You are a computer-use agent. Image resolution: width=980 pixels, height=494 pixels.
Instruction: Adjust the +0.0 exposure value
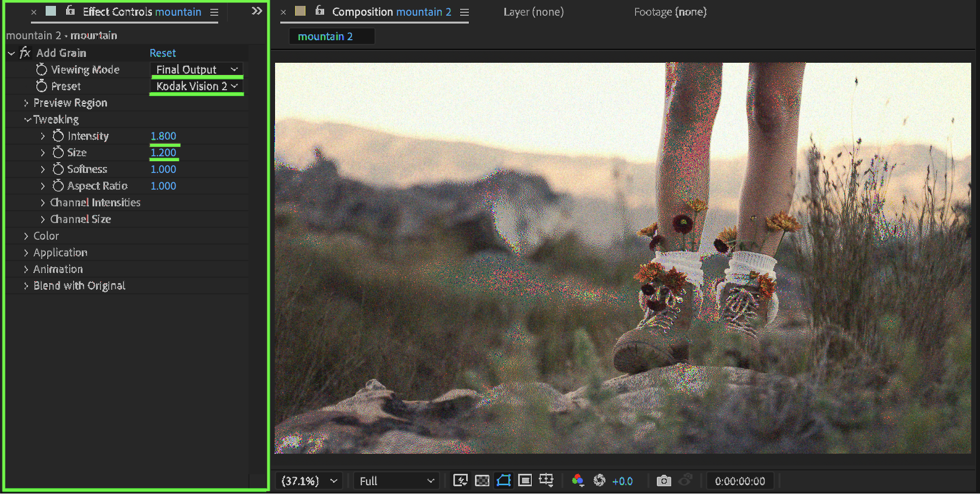coord(622,481)
